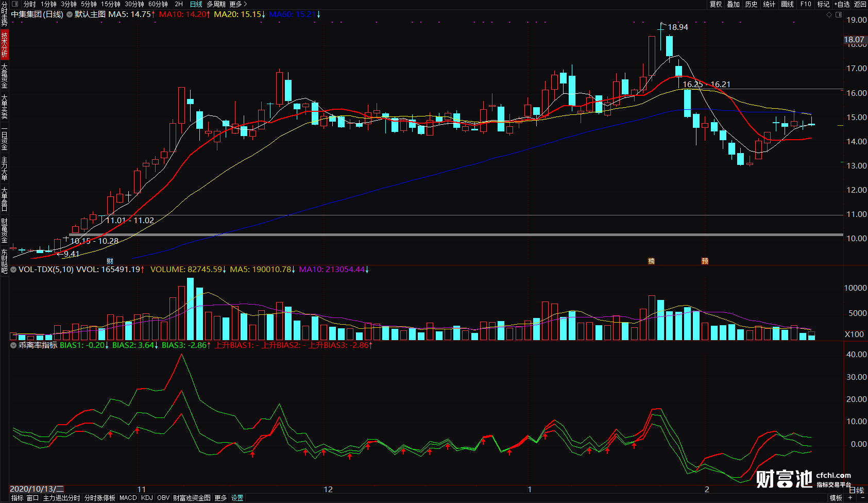Open the 模板 template dropdown
The width and height of the screenshot is (868, 503).
click(836, 498)
